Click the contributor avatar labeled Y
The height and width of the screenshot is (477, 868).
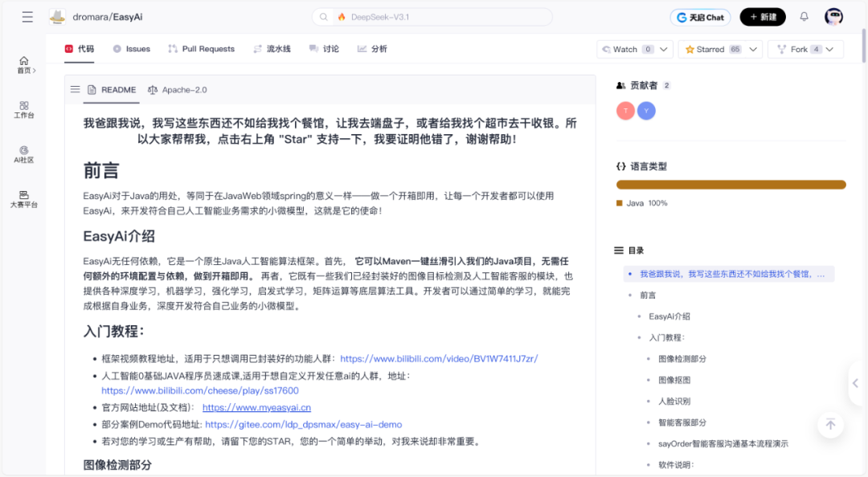(646, 111)
